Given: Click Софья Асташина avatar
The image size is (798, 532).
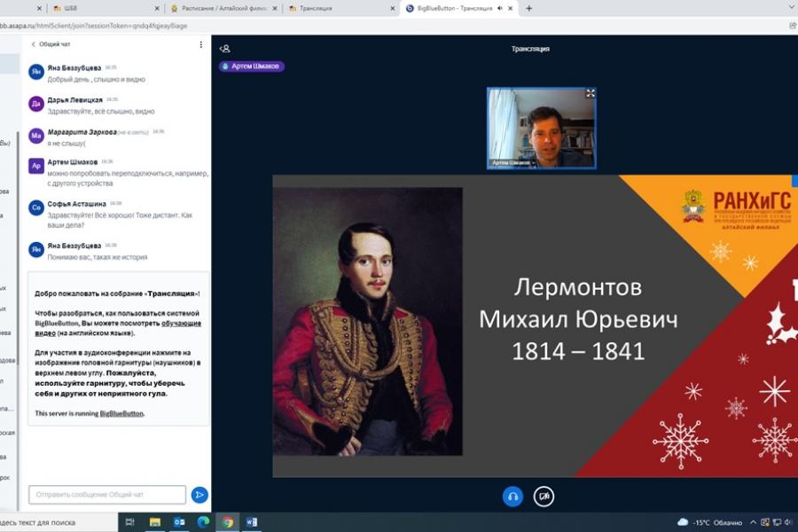Looking at the screenshot, I should pos(36,207).
